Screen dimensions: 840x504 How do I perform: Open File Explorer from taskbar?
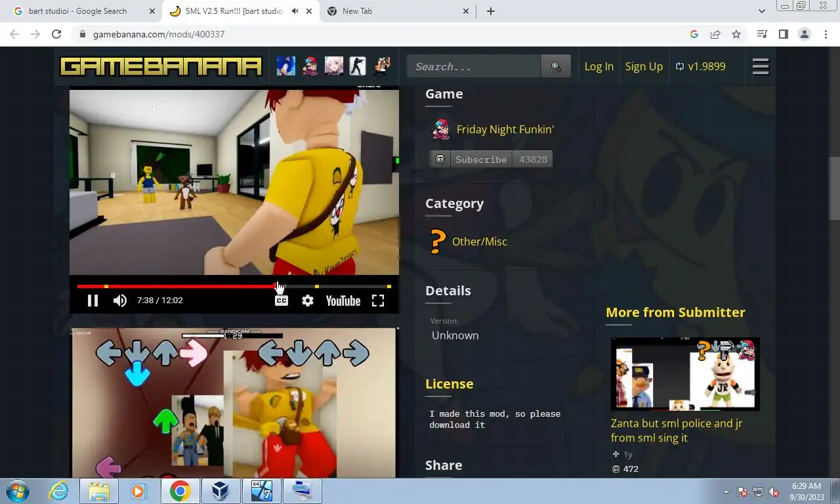tap(99, 491)
